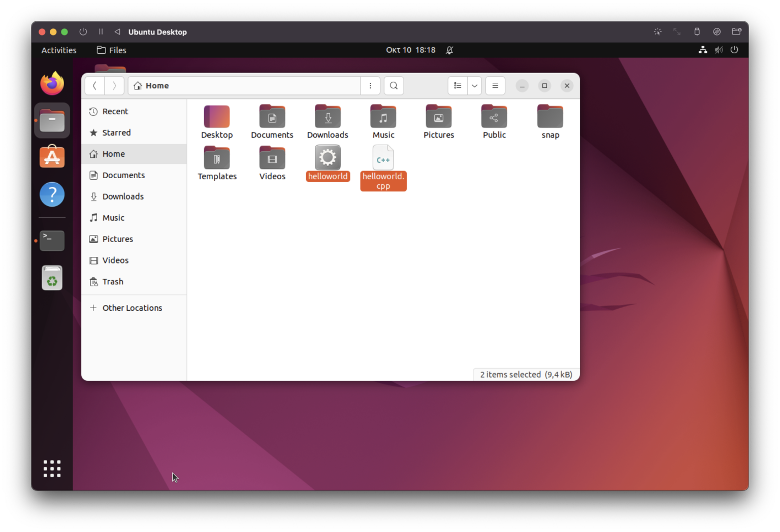Open the Files app menu in top bar
This screenshot has width=780, height=532.
112,50
